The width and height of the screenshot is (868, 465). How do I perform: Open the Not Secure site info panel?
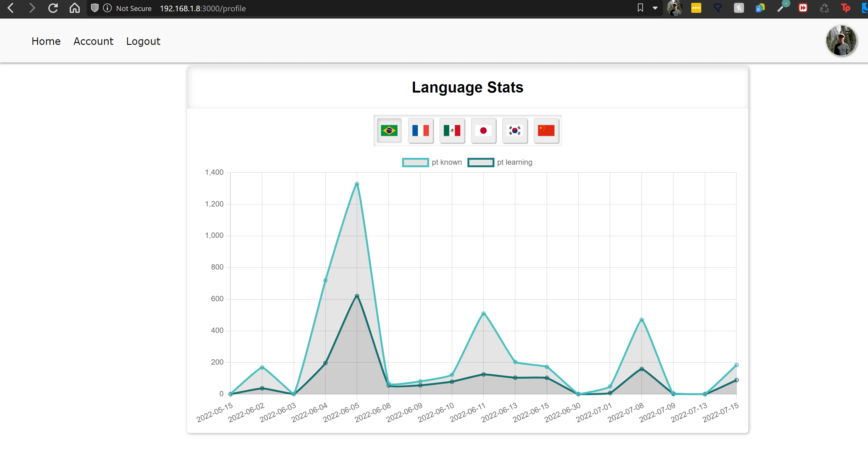pos(107,8)
